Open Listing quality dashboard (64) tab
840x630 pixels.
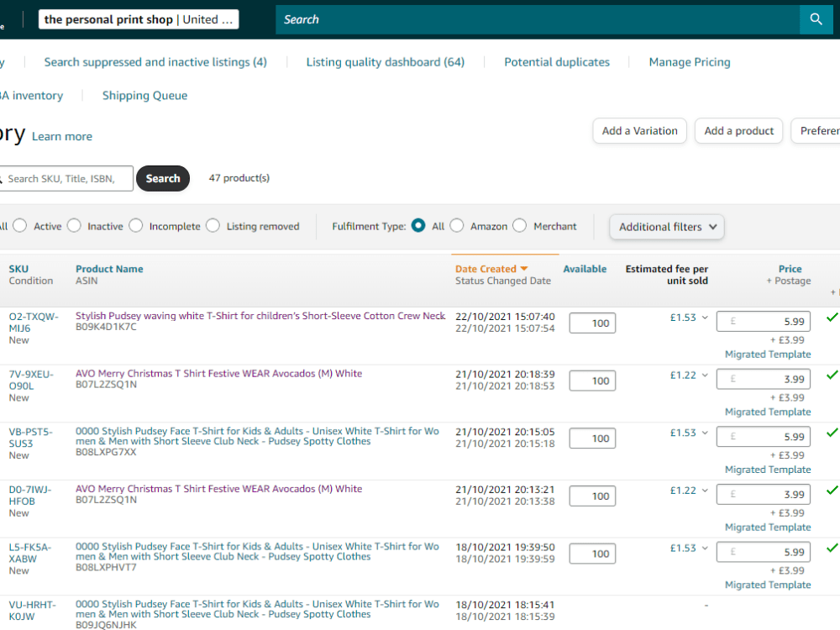386,62
